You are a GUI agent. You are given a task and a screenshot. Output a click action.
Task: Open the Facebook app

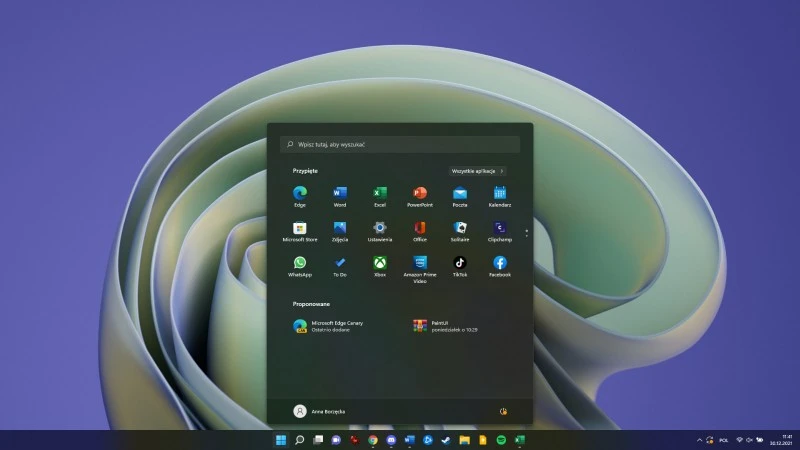(x=499, y=266)
